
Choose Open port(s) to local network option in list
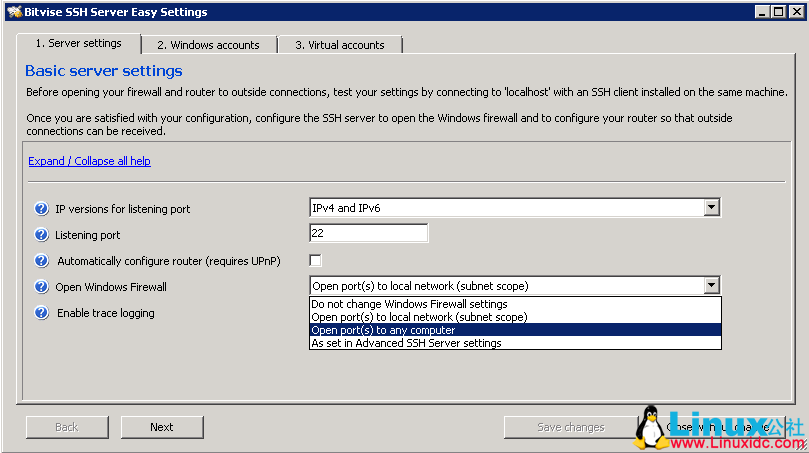(515, 317)
